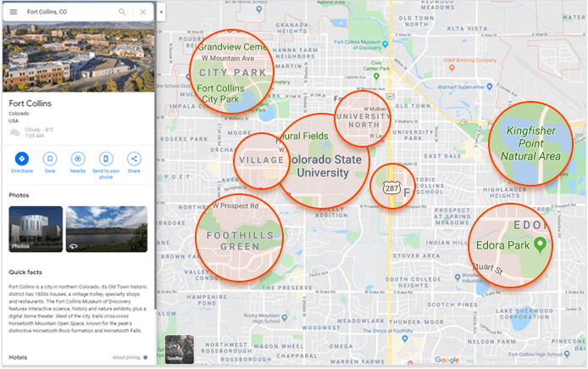This screenshot has width=588, height=369.
Task: Click THE PRESERVE map label
Action: click(287, 288)
